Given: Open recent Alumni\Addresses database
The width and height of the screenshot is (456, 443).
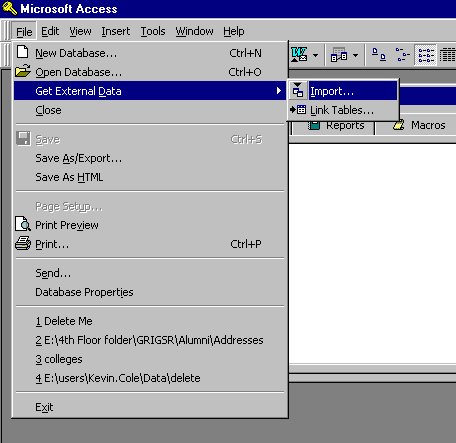Looking at the screenshot, I should (150, 340).
